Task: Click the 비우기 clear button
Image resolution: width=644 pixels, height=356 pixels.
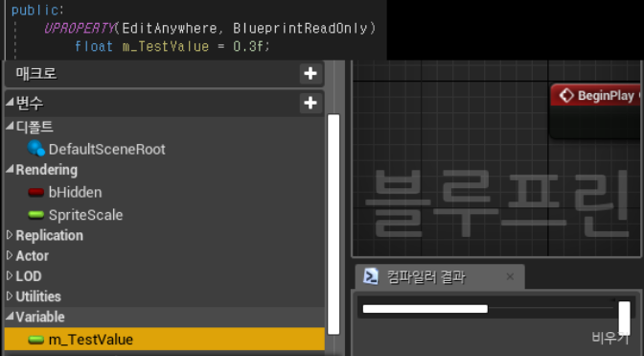Action: point(610,338)
